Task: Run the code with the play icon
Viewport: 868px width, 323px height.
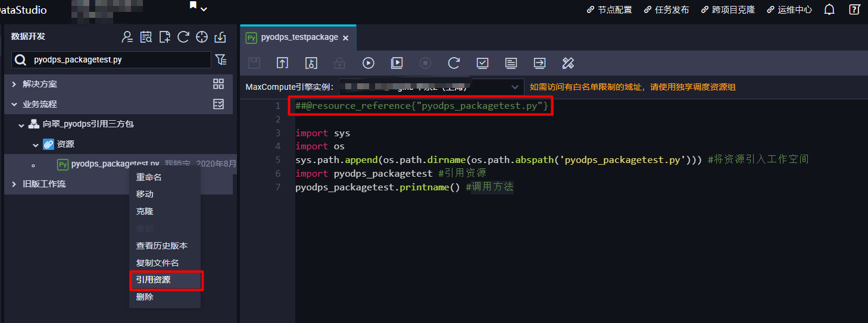Action: coord(368,63)
